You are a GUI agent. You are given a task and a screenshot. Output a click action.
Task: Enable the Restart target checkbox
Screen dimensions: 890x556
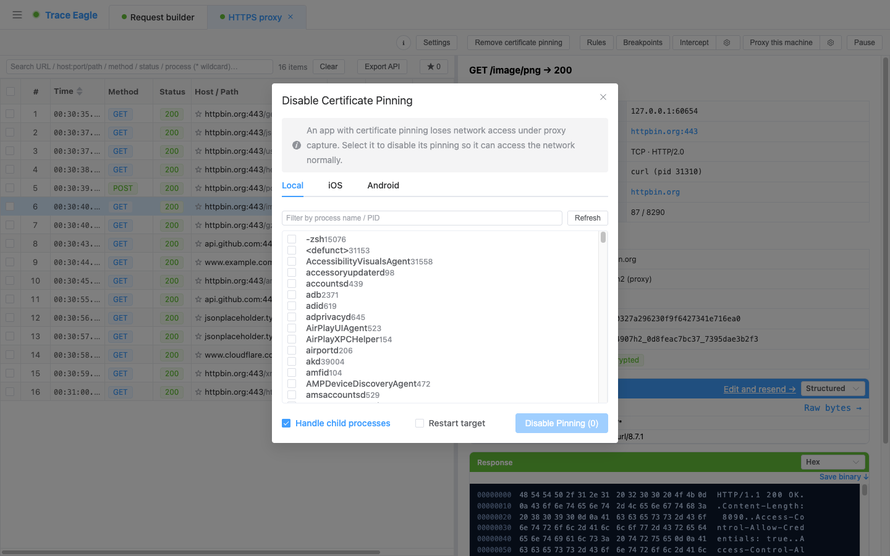[x=419, y=423]
